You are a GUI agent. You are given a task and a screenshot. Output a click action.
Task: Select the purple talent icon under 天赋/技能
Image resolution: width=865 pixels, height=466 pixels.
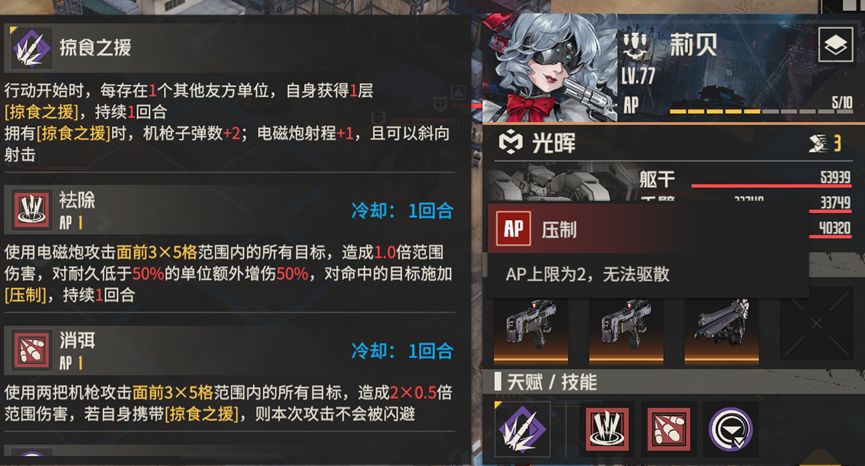[521, 429]
